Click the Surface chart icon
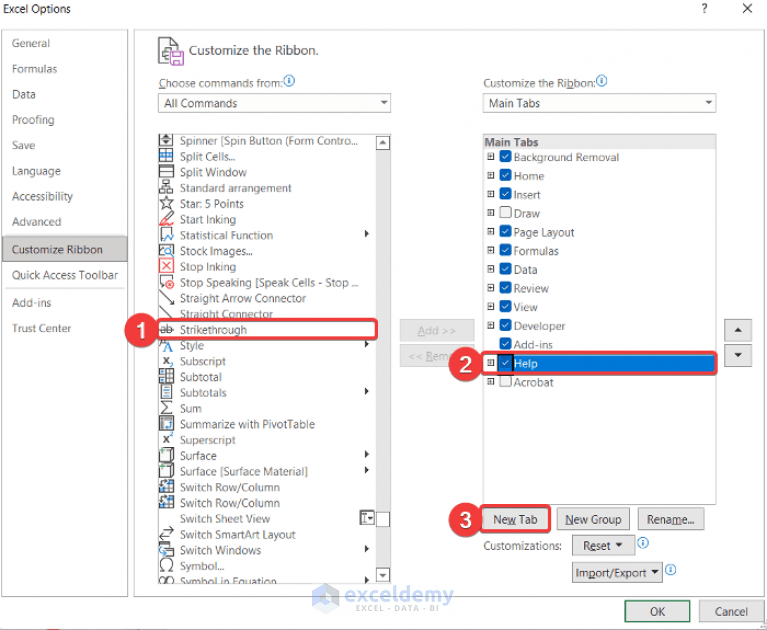This screenshot has width=767, height=630. (166, 455)
